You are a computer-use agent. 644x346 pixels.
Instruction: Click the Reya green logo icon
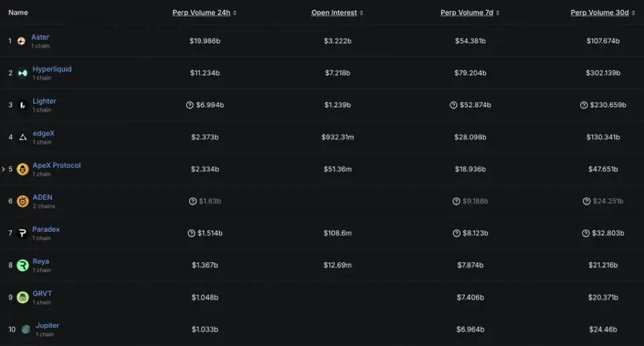point(23,265)
